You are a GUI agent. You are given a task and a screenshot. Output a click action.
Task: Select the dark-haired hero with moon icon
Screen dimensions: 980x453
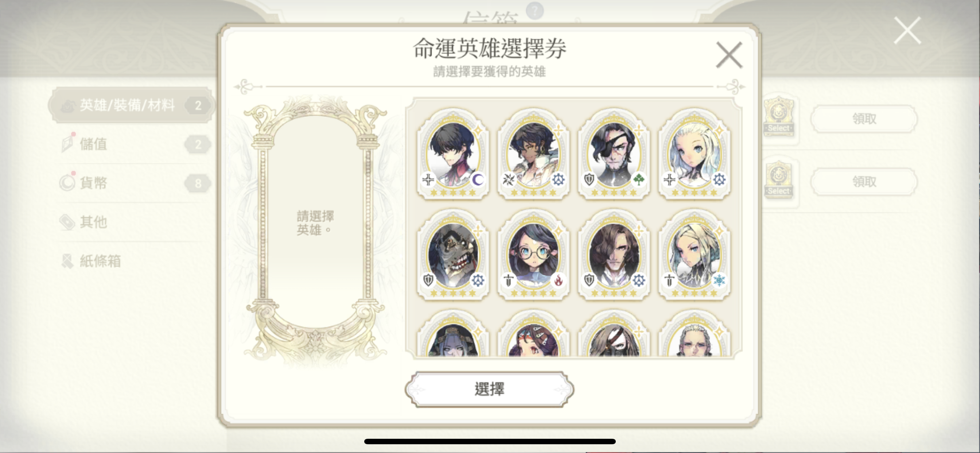[x=453, y=154]
